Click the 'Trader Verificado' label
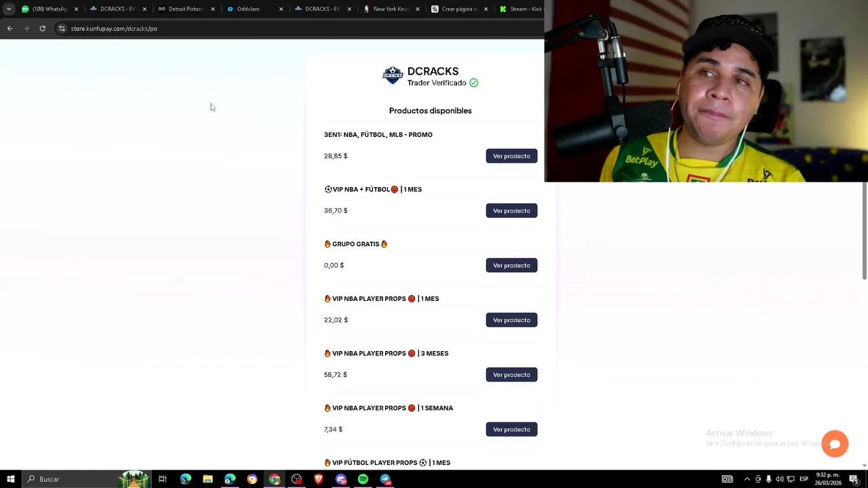Viewport: 868px width, 488px height. (x=437, y=83)
